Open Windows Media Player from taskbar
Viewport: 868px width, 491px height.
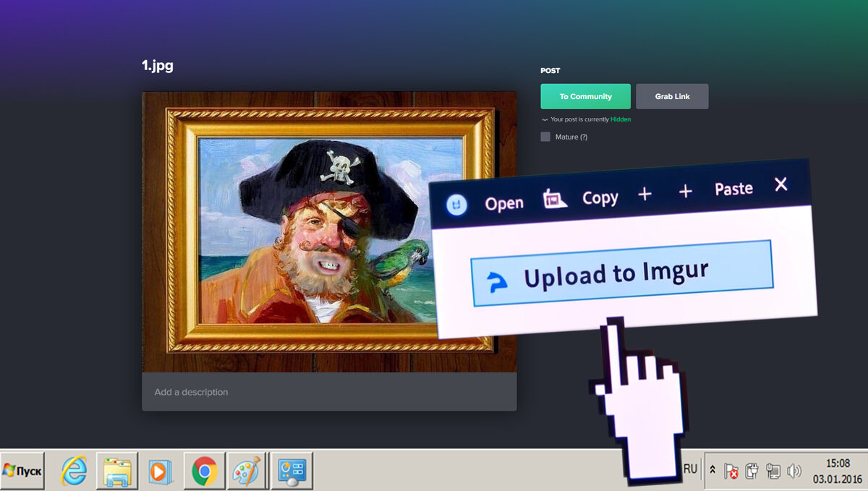160,471
